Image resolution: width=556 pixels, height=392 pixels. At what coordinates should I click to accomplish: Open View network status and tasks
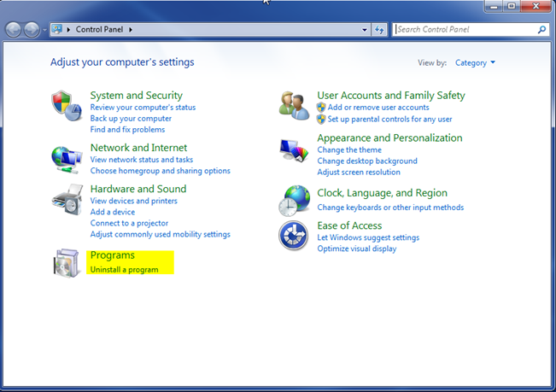click(142, 160)
